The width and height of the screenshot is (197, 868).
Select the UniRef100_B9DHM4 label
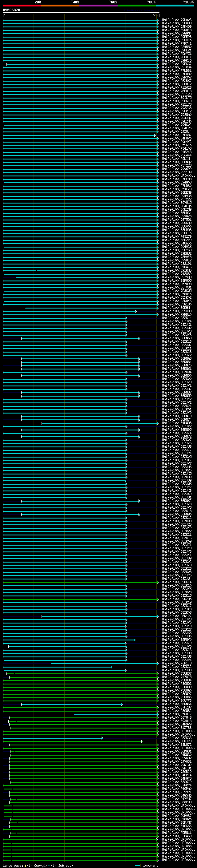(177, 308)
